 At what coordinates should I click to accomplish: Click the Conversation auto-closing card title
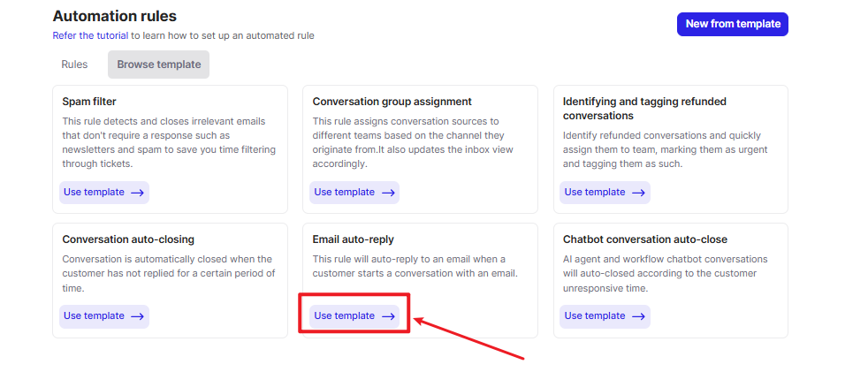click(x=128, y=239)
